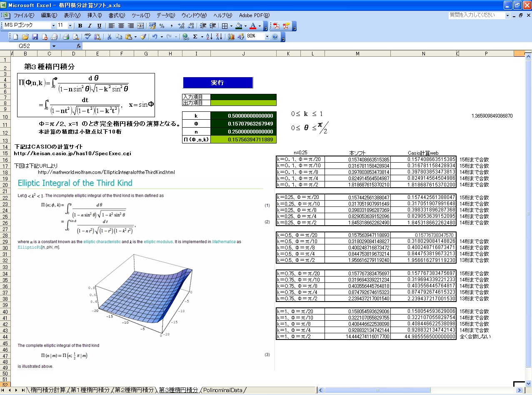This screenshot has height=395, width=532.
Task: Toggle underline formatting
Action: [99, 26]
